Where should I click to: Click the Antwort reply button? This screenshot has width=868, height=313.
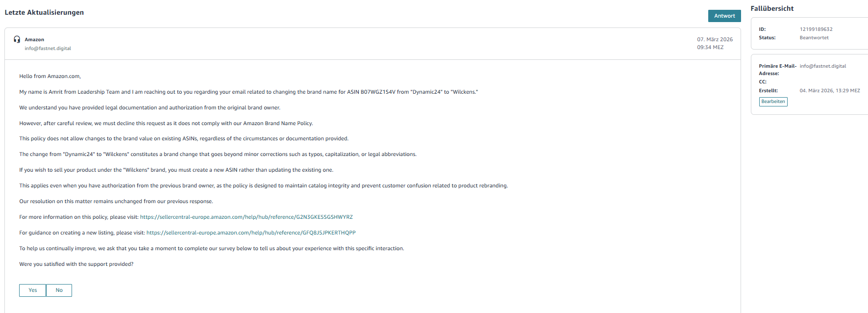[x=724, y=16]
